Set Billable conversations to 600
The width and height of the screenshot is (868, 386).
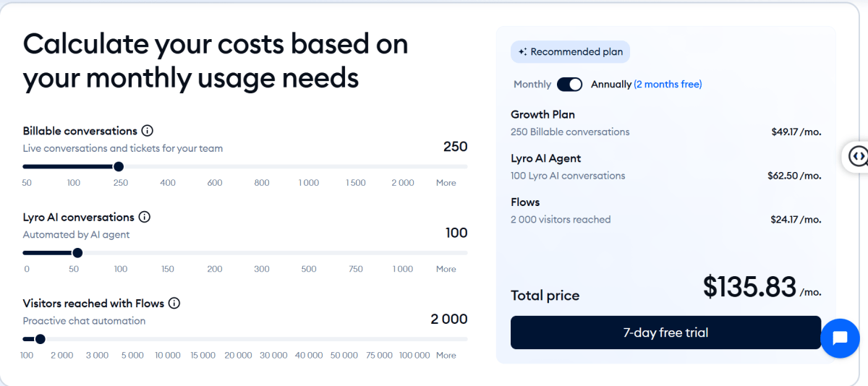215,183
